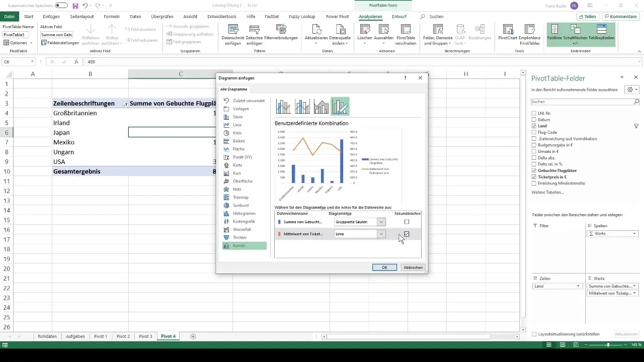This screenshot has height=362, width=644.
Task: Click Empfohlene PivotTables icon
Action: pyautogui.click(x=530, y=34)
